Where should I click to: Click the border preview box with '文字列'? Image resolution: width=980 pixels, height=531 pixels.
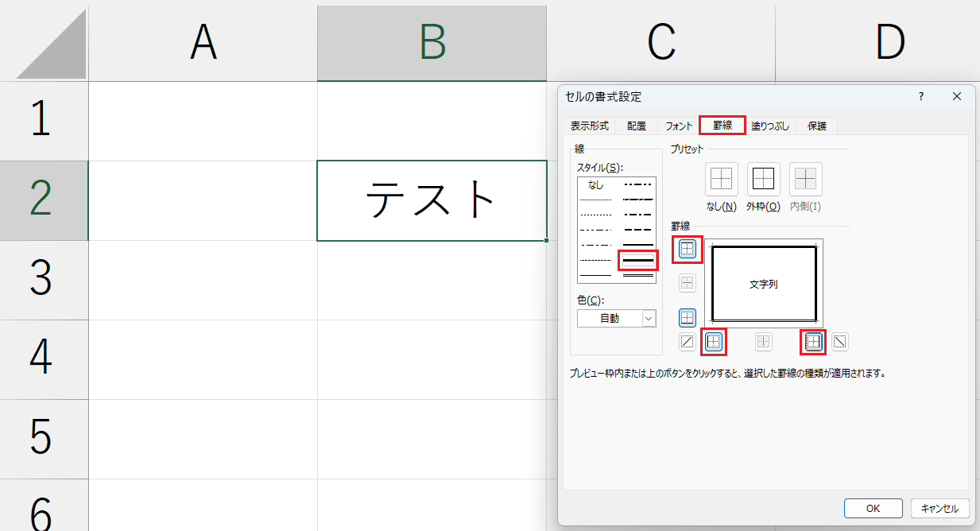point(764,284)
